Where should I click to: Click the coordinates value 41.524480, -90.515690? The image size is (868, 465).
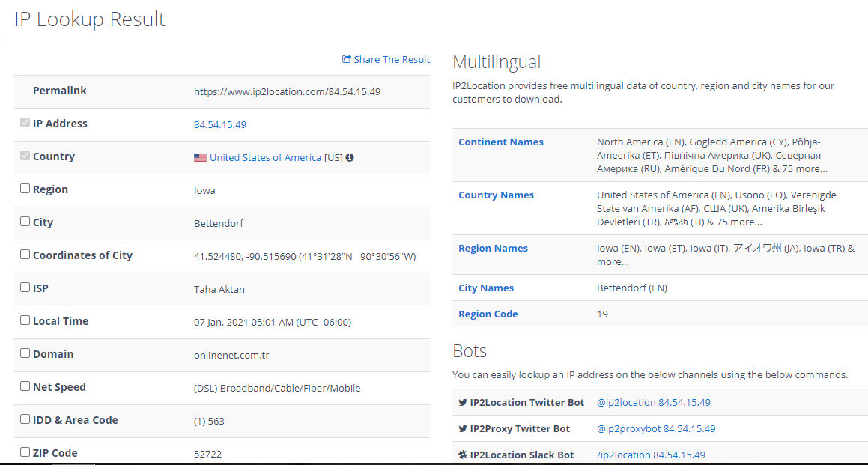305,256
